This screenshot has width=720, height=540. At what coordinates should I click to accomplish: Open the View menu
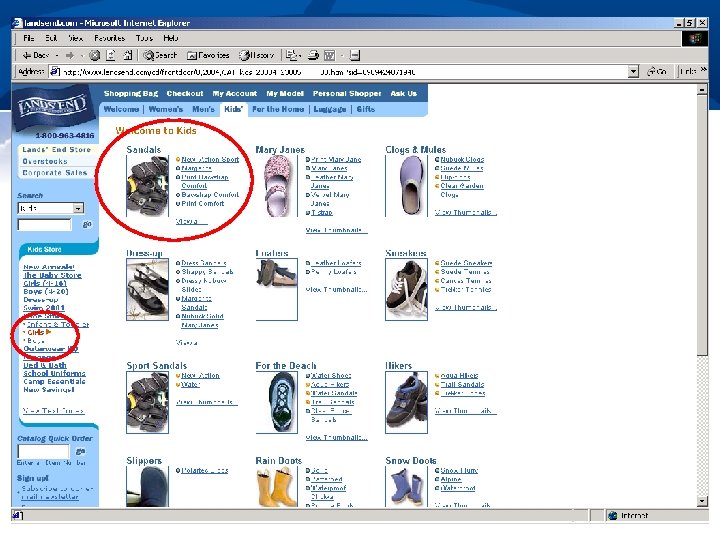75,38
